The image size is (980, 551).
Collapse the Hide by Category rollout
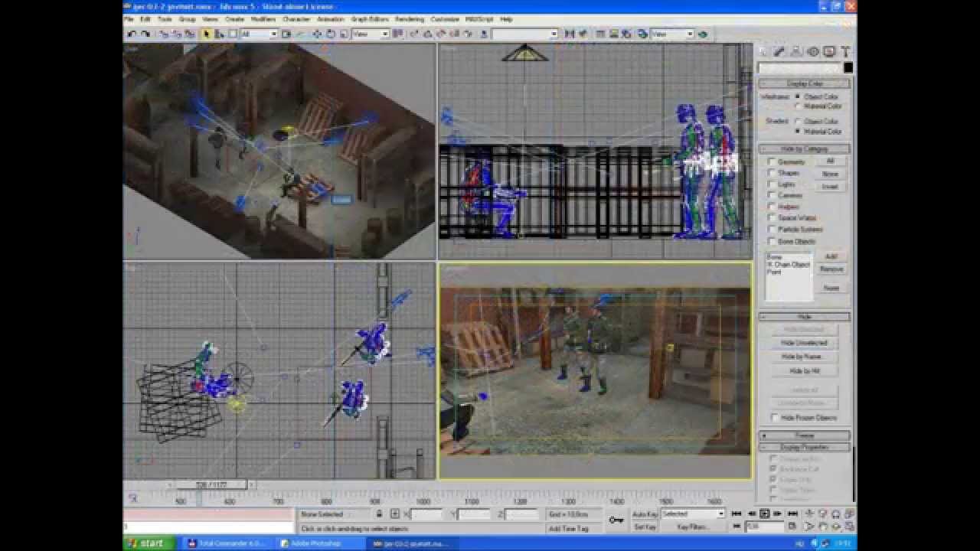tap(805, 148)
